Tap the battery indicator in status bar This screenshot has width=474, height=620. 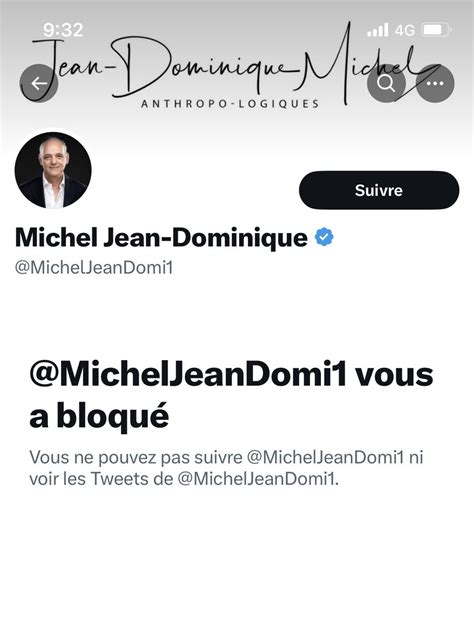point(436,30)
